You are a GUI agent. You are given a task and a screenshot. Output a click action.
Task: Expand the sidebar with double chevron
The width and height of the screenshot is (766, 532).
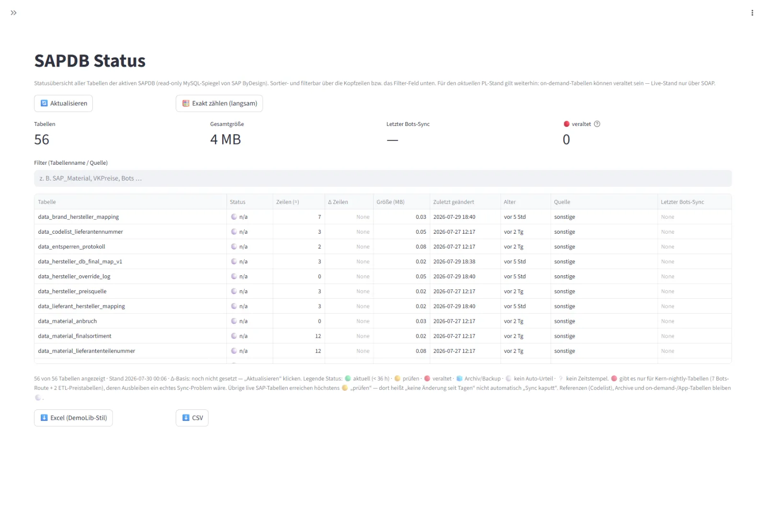click(x=13, y=13)
